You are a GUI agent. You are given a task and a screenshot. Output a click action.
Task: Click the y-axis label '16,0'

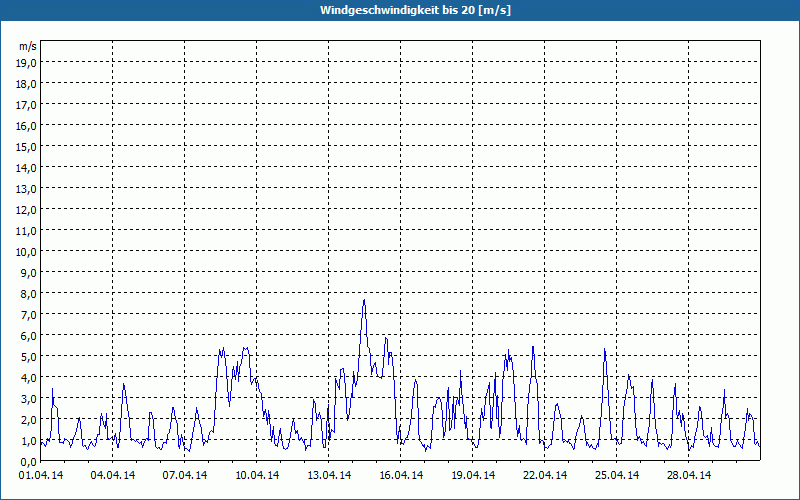coord(27,126)
